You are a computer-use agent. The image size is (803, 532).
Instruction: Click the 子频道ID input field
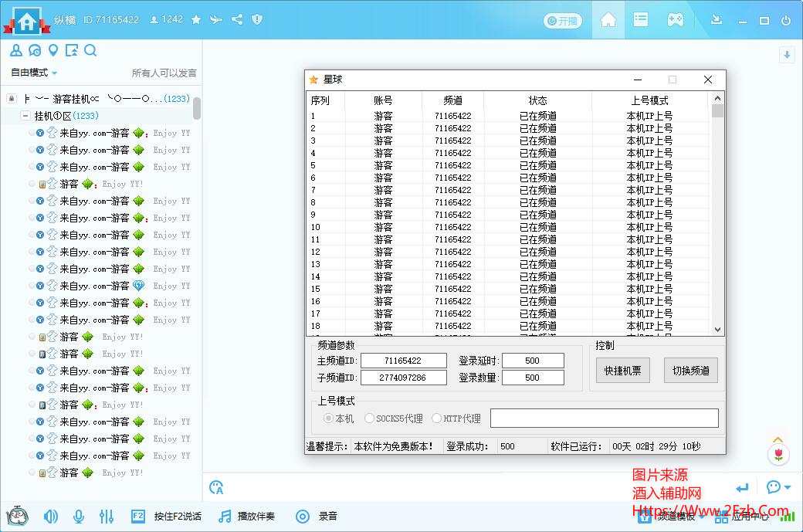coord(404,378)
